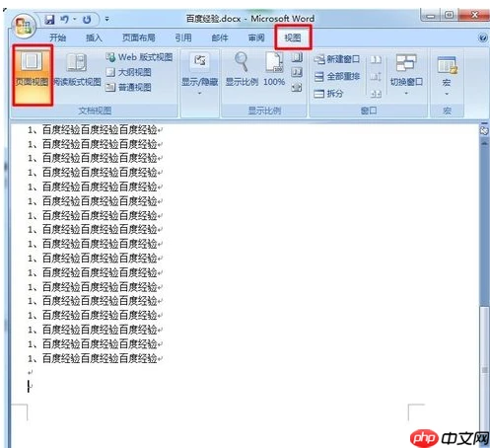Toggle synchronous scrolling icon
Image resolution: width=490 pixels, height=448 pixels.
[376, 77]
